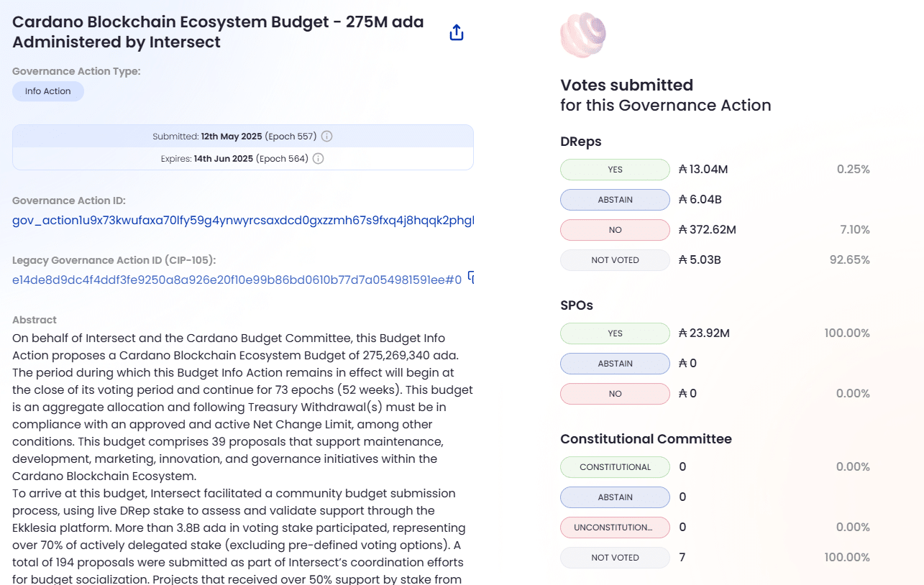
Task: Open the gov_action1u9x73 Governance Action ID link
Action: point(242,221)
